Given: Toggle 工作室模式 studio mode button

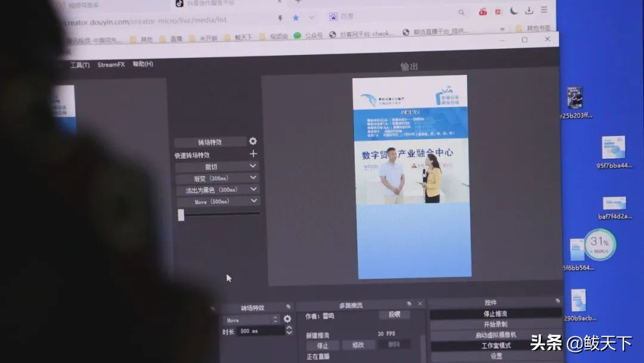Looking at the screenshot, I should 496,346.
